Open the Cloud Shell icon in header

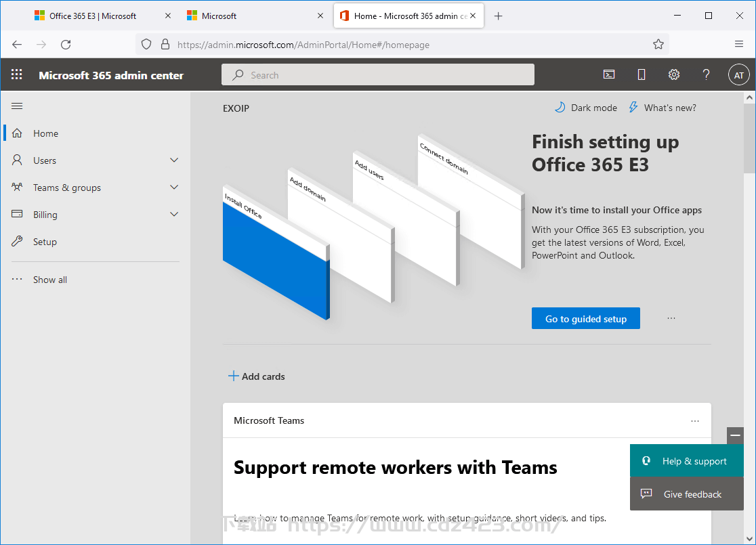609,74
